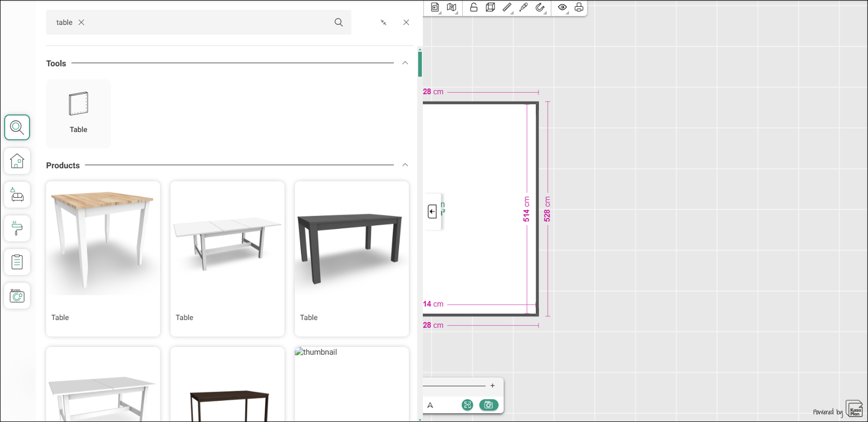Select the broken thumbnail product card
868x422 pixels.
352,384
